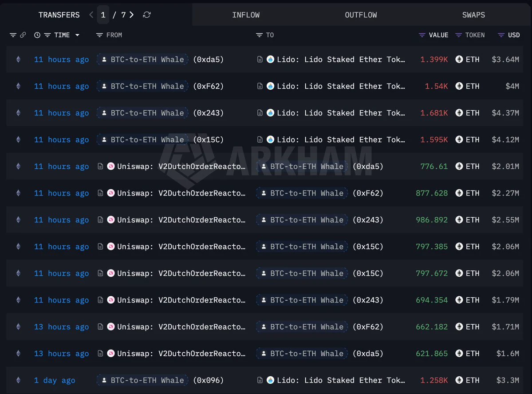Open the TIME column filter icon
532x394 pixels.
pos(47,35)
